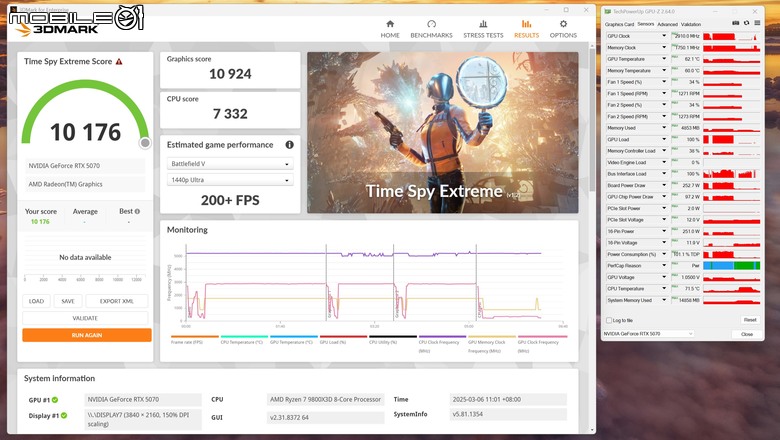Toggle the Frame rate (FPS) legend in Monitoring
The image size is (780, 440).
point(195,340)
